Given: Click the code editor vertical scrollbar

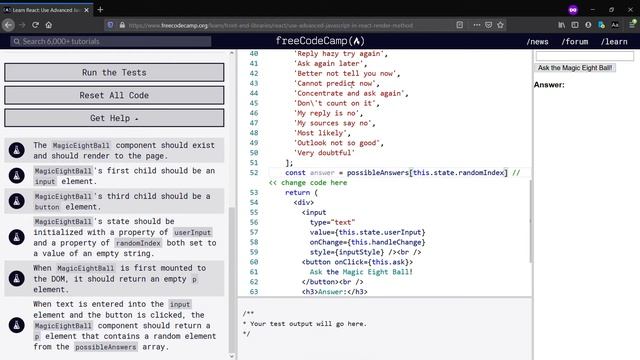Looking at the screenshot, I should (x=531, y=220).
